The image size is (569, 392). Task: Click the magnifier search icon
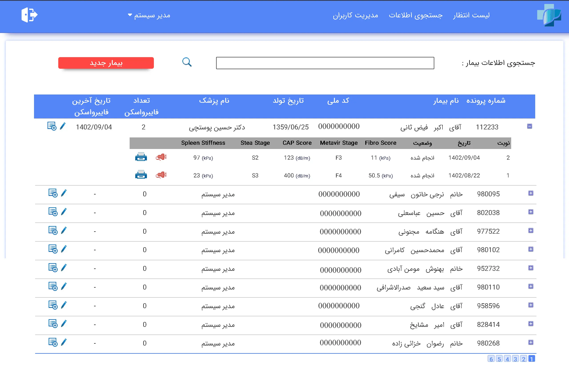click(x=187, y=62)
